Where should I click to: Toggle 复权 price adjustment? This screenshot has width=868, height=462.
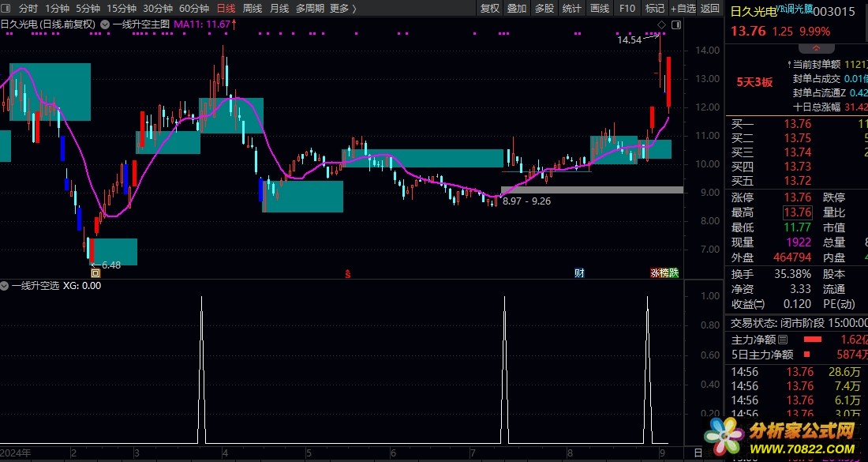point(490,9)
